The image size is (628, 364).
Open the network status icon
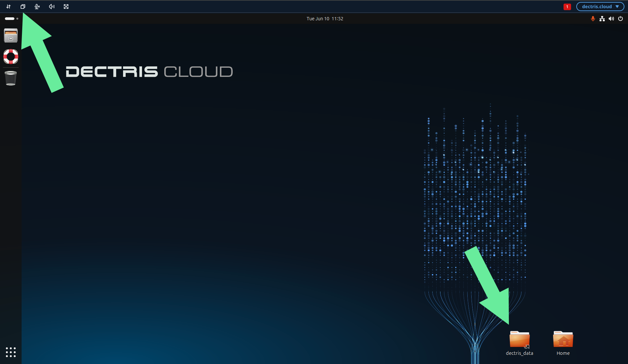click(x=602, y=19)
